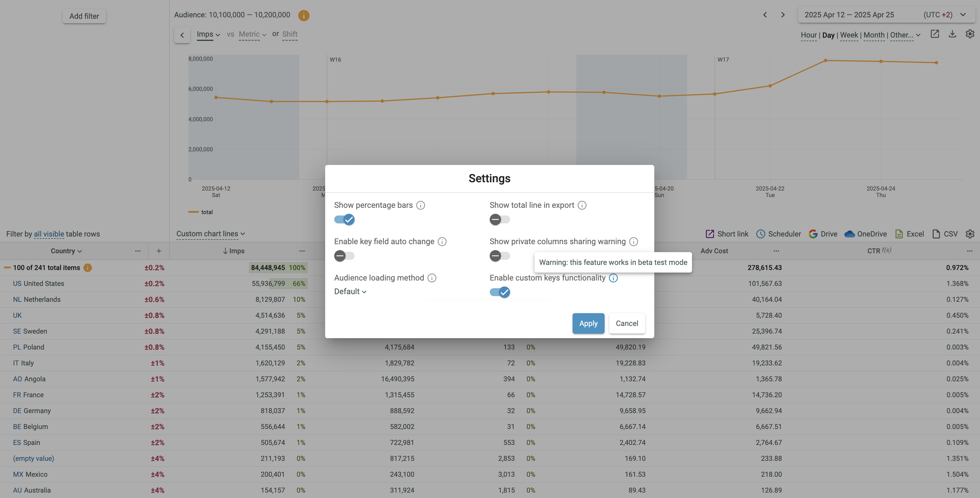Open the Audience loading method Default dropdown

coord(350,292)
